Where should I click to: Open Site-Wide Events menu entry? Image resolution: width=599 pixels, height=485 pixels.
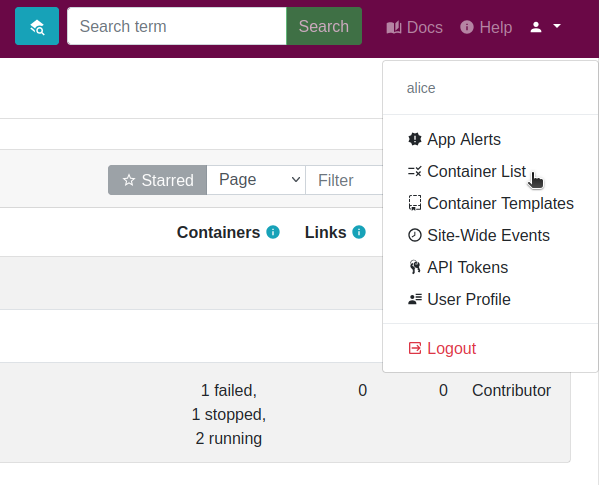[x=490, y=235]
